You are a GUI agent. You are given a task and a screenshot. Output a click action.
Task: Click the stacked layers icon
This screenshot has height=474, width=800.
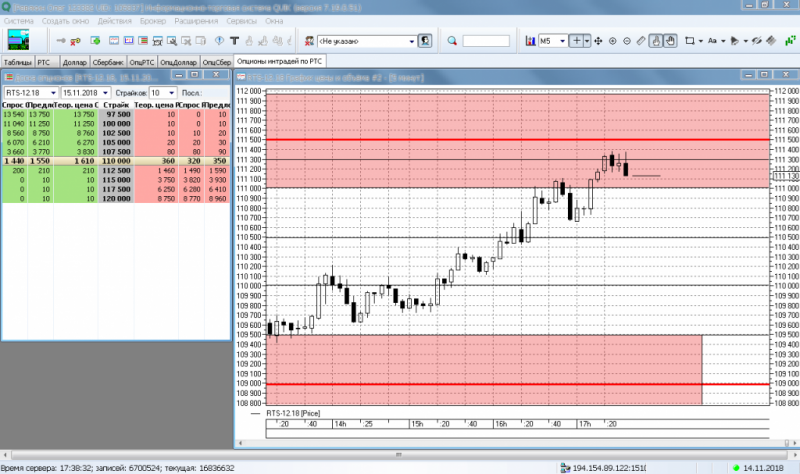tap(771, 41)
